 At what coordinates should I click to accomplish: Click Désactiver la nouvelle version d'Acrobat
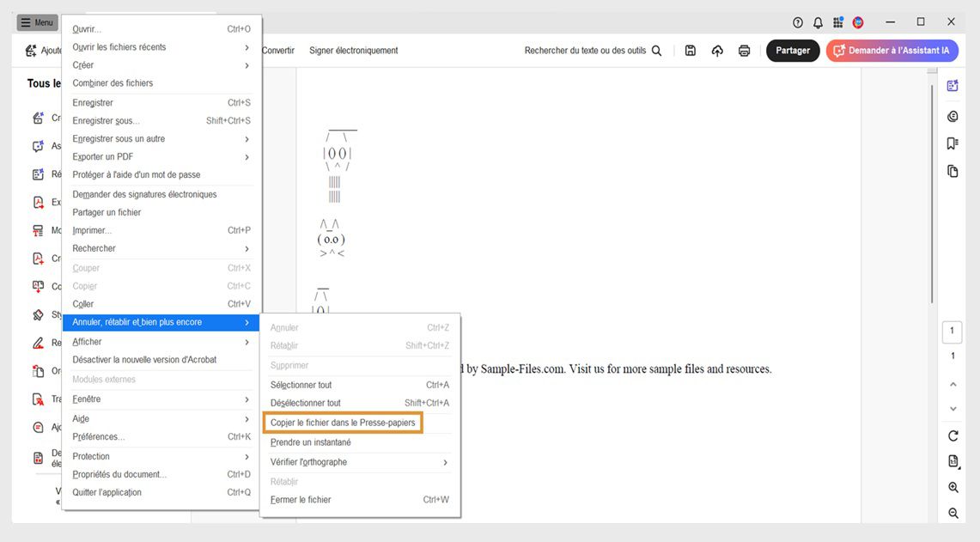tap(161, 360)
